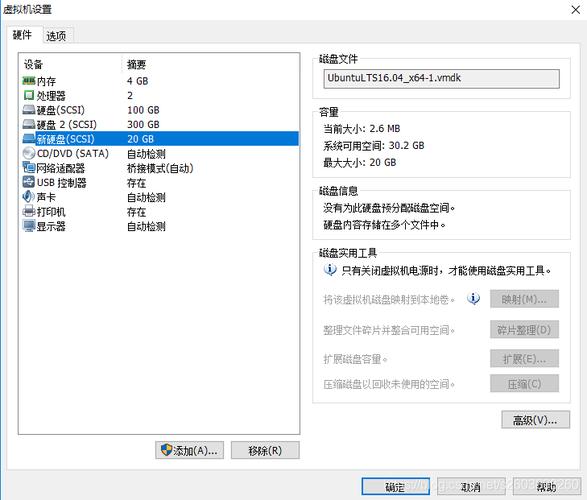Open help with the 帮助 button
This screenshot has height=500, width=587.
tap(547, 486)
